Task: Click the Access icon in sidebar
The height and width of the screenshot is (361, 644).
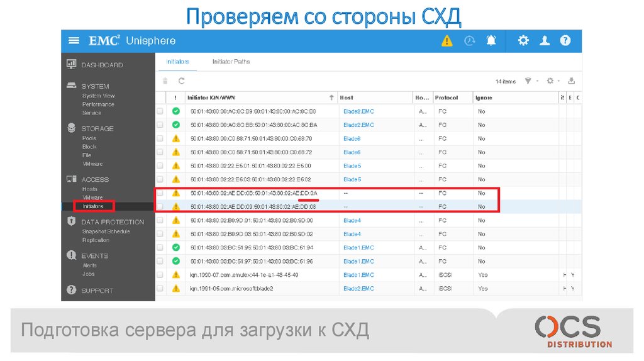Action: click(72, 179)
